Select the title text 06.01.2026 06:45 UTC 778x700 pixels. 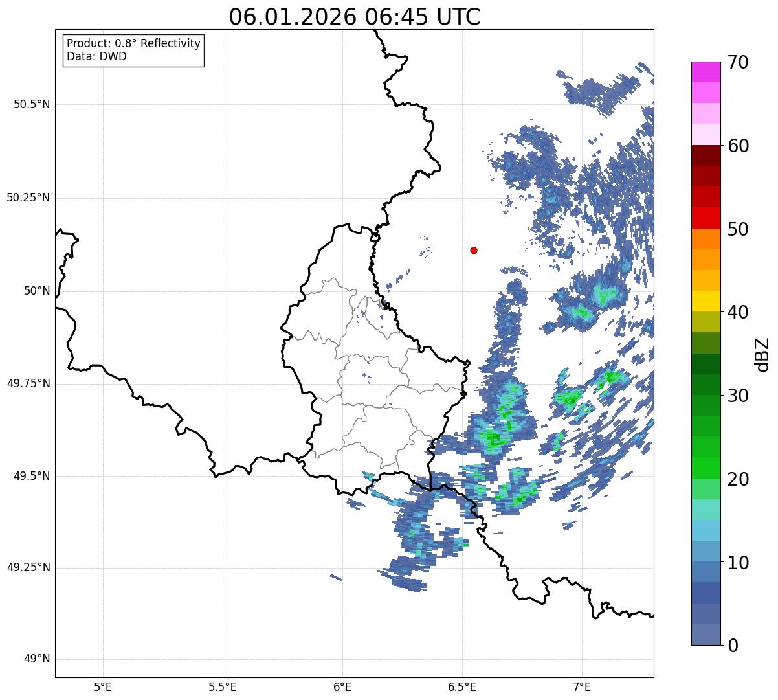pos(355,17)
